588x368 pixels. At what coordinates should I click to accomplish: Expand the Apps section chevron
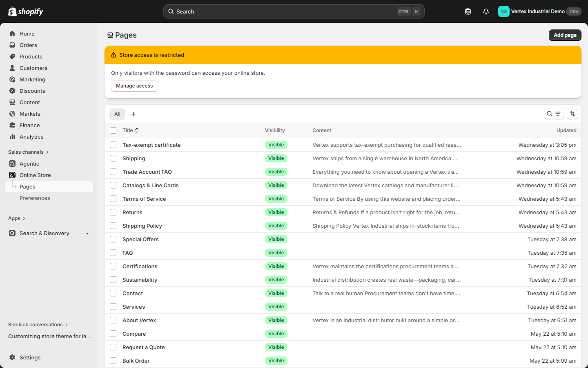click(x=24, y=218)
